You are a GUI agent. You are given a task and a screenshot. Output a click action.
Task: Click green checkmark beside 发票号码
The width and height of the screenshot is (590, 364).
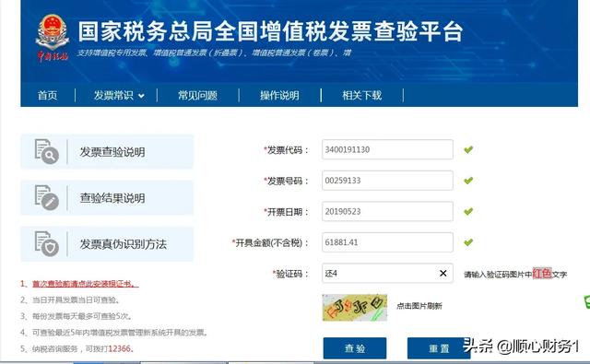[x=468, y=181]
